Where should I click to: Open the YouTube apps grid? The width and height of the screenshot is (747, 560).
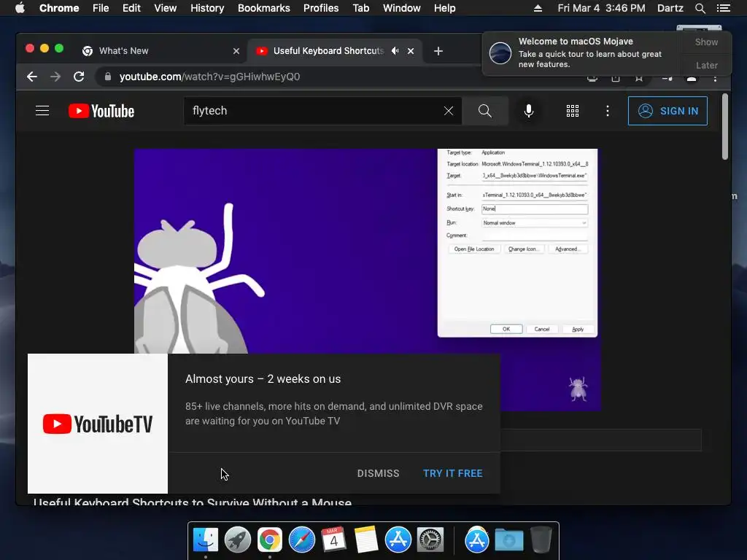[573, 111]
